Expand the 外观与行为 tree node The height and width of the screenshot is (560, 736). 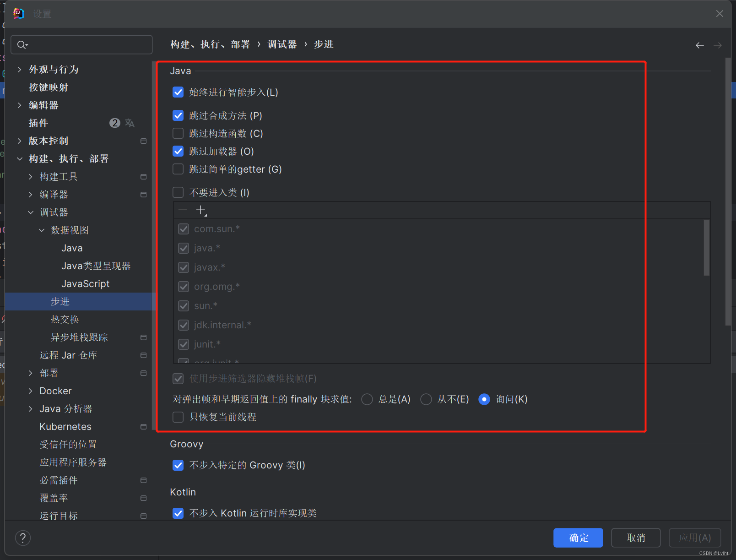(x=19, y=70)
